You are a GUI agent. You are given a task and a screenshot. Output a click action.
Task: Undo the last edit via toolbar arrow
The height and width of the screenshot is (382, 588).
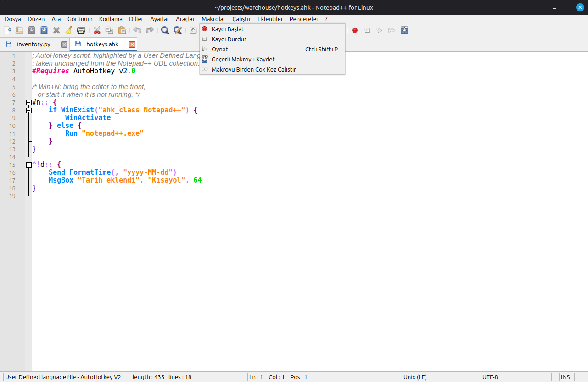pos(137,30)
